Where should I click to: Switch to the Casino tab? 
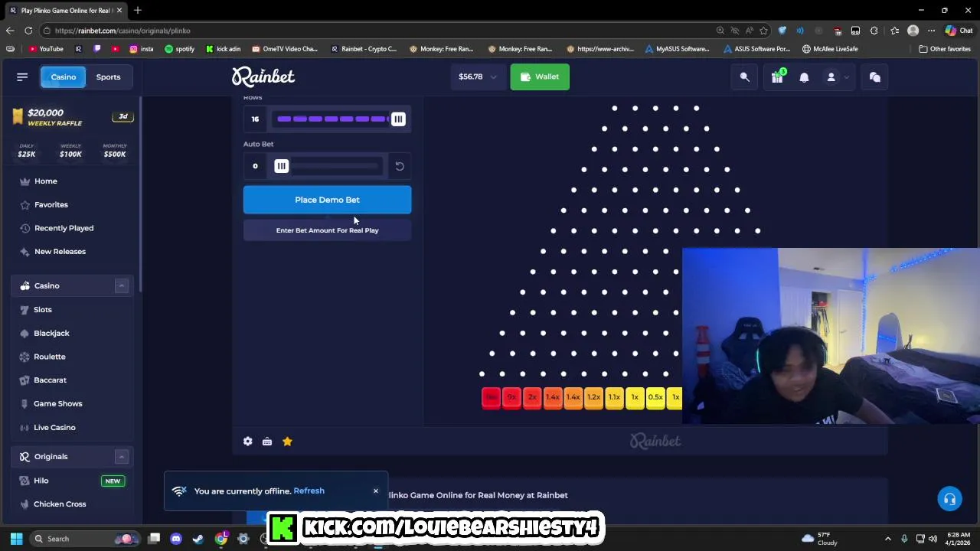pyautogui.click(x=64, y=77)
